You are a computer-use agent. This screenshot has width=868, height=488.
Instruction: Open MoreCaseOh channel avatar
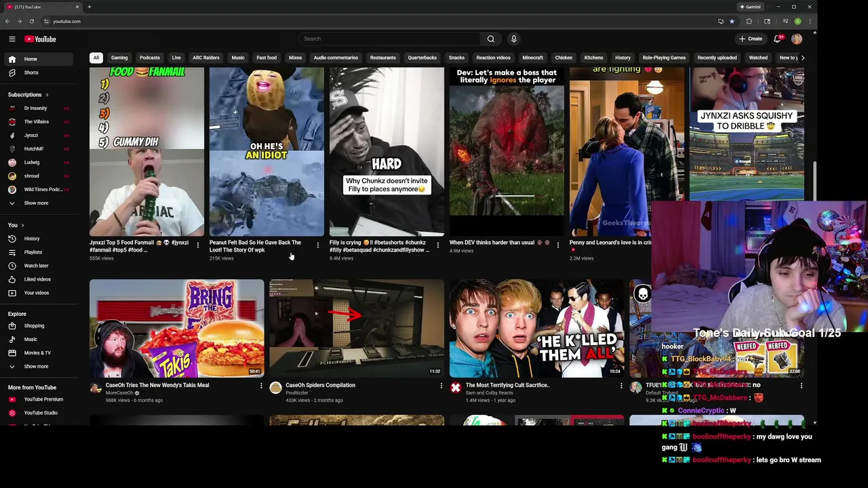pos(96,388)
